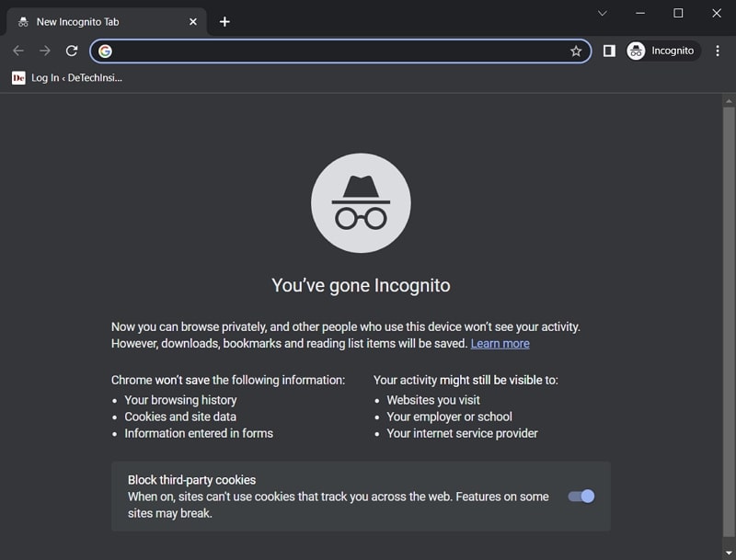736x560 pixels.
Task: Click "Your employer or school" item
Action: pyautogui.click(x=449, y=417)
